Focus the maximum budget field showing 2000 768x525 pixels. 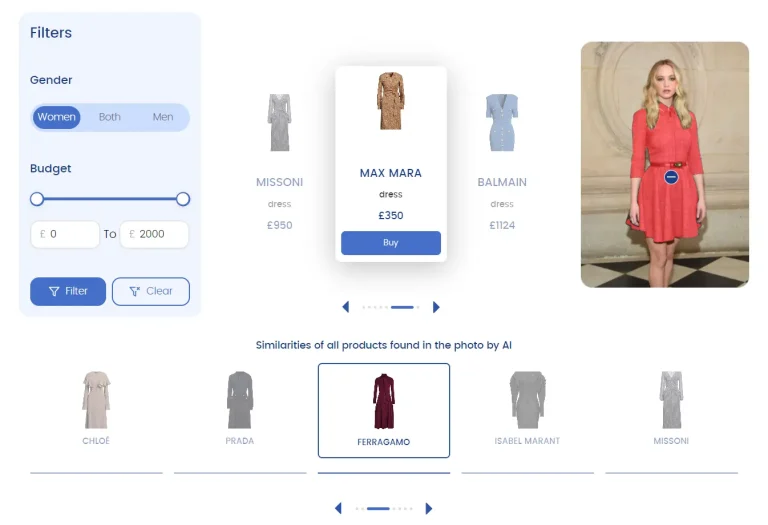coord(154,234)
